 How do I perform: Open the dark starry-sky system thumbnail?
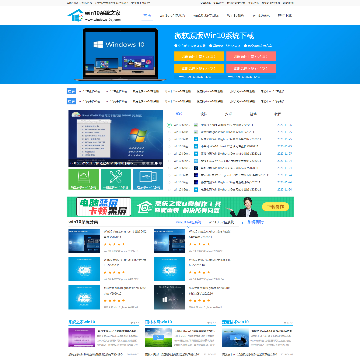tap(169, 297)
